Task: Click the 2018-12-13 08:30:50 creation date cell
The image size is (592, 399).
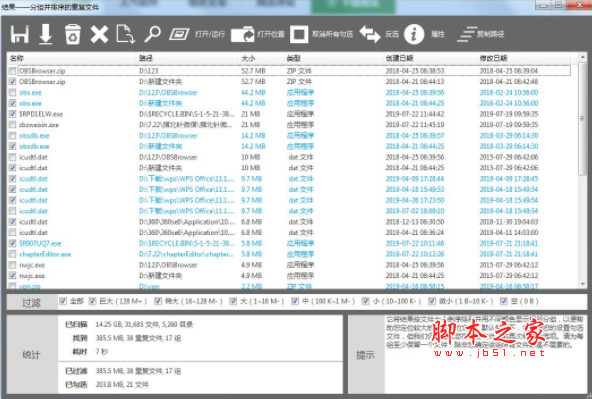Action: click(x=415, y=222)
